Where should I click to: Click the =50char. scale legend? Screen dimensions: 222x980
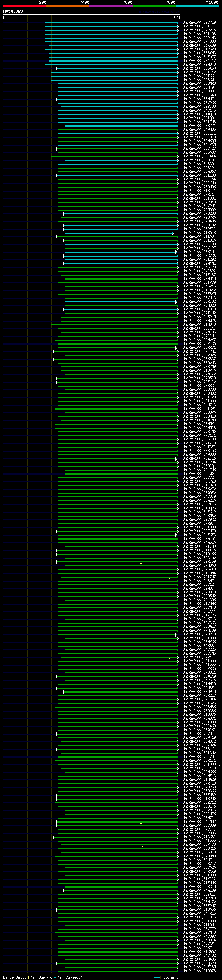166,977
